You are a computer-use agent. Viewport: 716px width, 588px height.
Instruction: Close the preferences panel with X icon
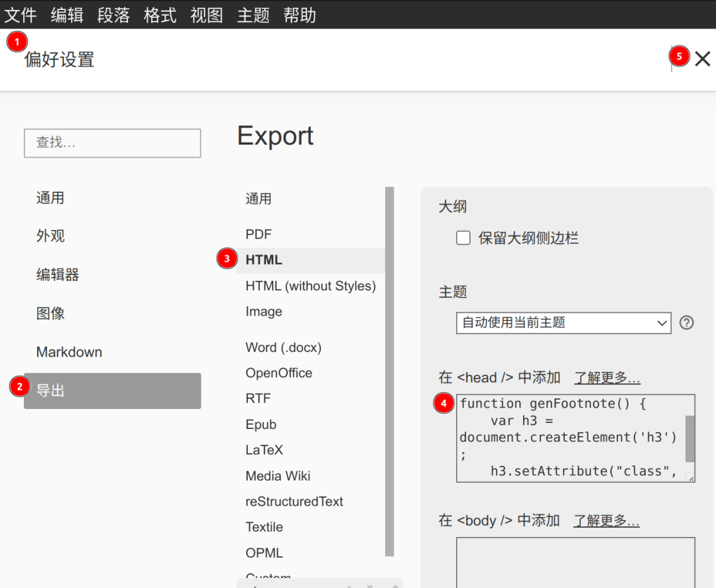(x=702, y=59)
